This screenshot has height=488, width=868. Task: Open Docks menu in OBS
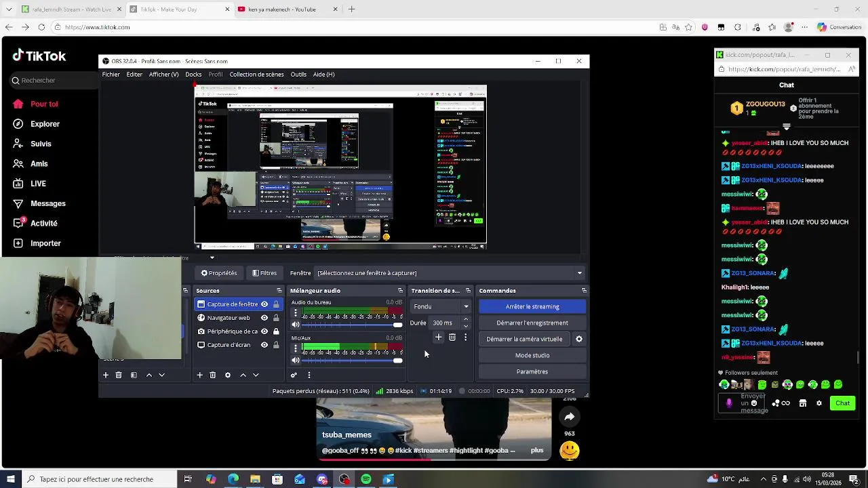(x=193, y=75)
